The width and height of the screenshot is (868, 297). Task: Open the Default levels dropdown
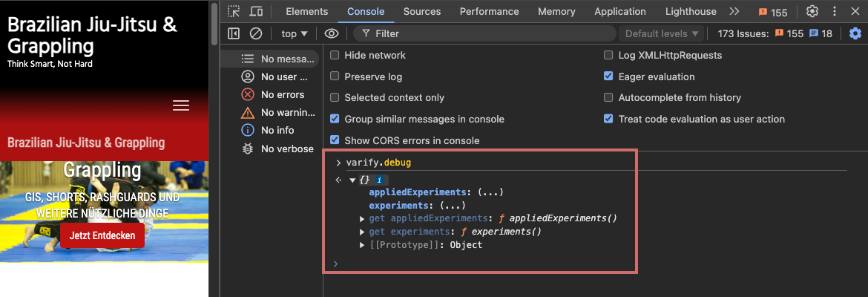(662, 34)
